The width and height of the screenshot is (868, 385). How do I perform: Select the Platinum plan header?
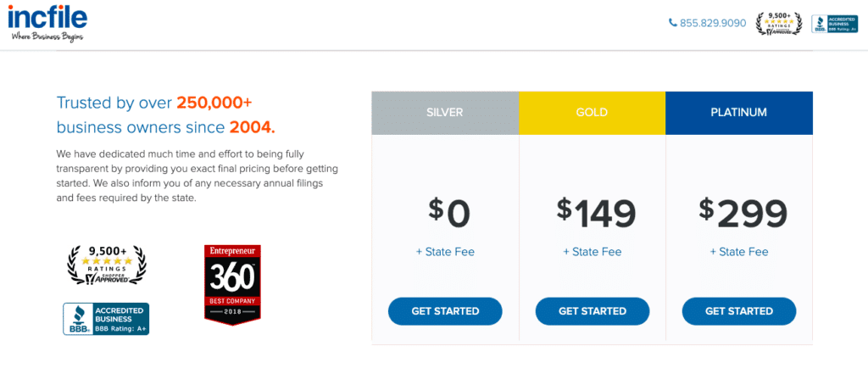point(739,113)
